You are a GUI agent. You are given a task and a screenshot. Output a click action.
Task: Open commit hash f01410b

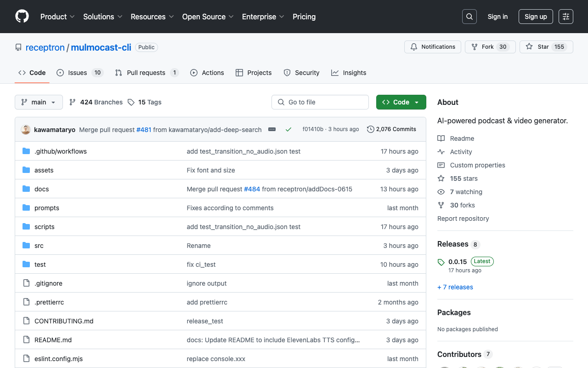coord(313,129)
